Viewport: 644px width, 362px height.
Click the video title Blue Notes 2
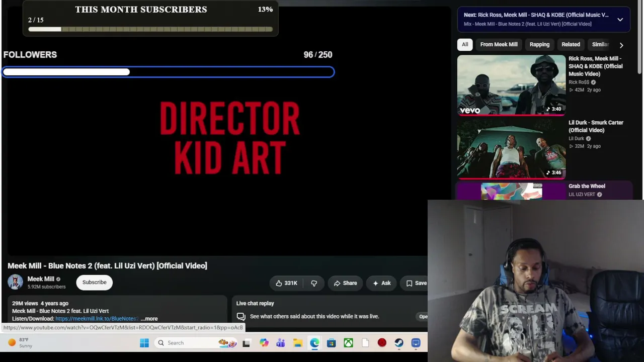click(107, 265)
